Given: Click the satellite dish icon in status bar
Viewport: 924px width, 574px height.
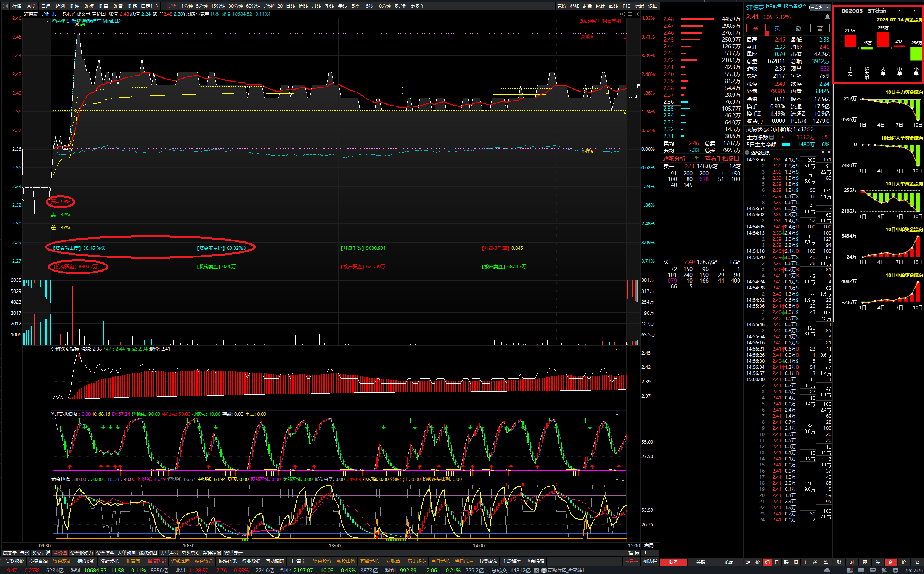Looking at the screenshot, I should (x=884, y=570).
